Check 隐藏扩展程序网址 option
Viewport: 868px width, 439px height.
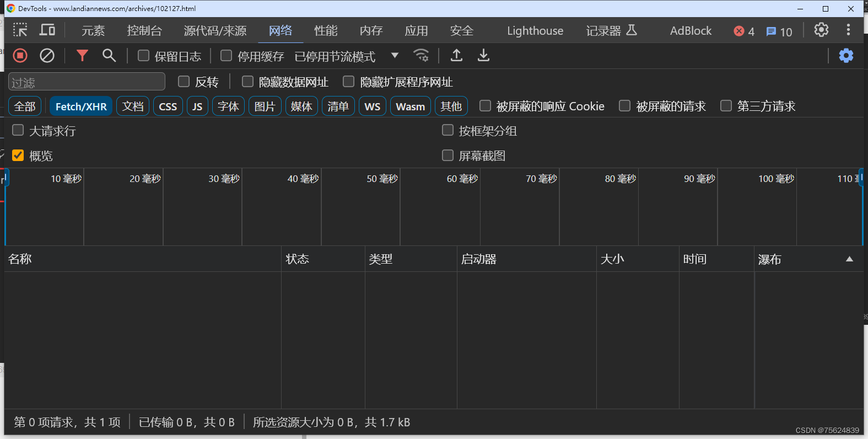click(348, 82)
